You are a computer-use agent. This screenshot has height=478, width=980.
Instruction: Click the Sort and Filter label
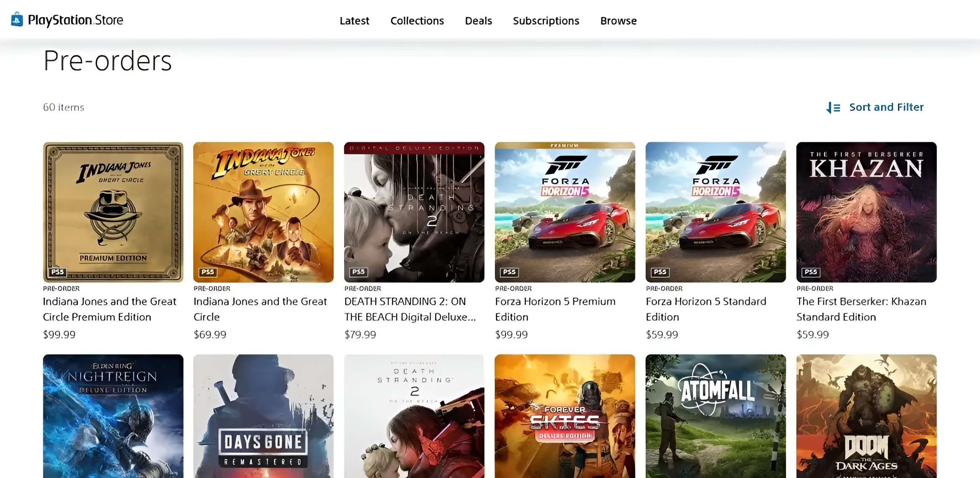(886, 107)
